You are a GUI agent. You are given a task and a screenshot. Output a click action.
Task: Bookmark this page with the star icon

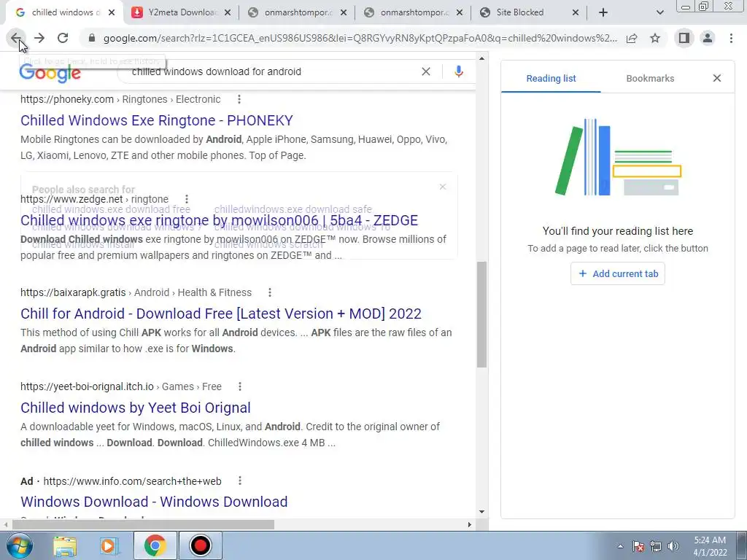[x=655, y=38]
